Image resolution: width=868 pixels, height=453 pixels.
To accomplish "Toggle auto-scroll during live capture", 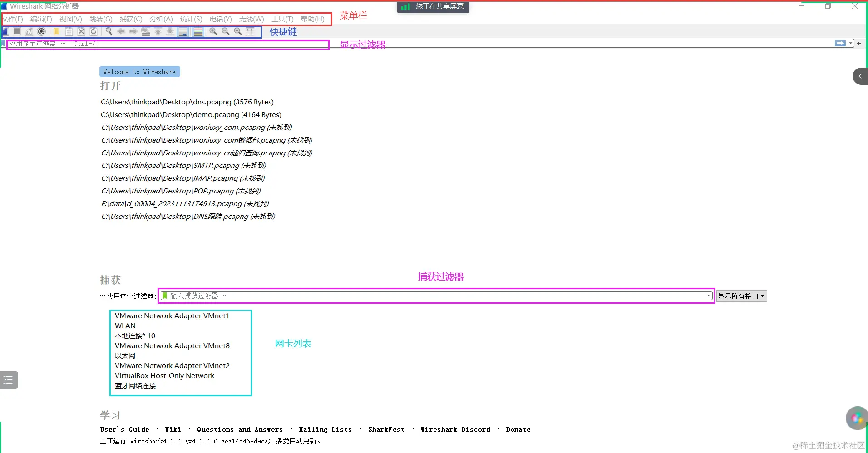I will point(183,31).
